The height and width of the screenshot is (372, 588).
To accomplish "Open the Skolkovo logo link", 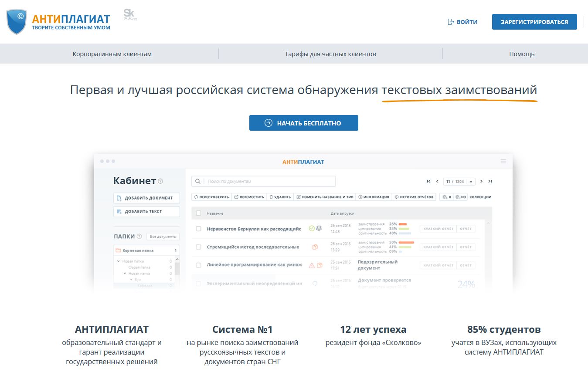I will [x=130, y=14].
